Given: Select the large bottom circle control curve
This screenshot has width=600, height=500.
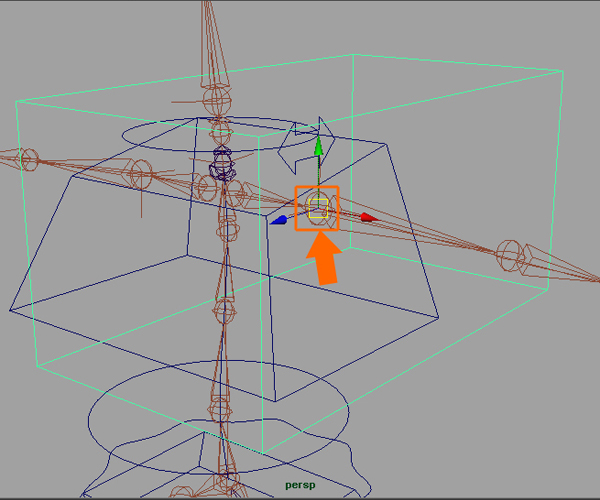Looking at the screenshot, I should (218, 417).
